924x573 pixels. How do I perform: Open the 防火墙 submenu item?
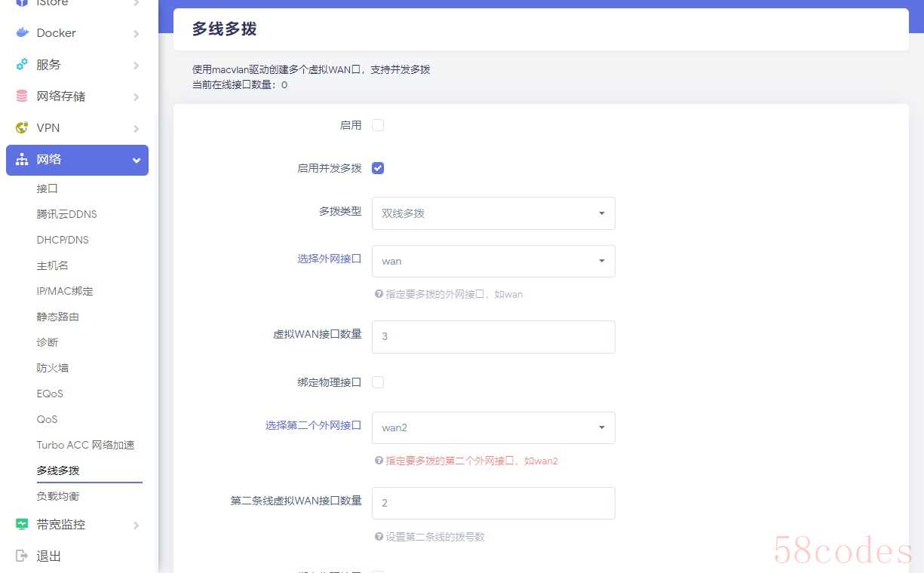tap(52, 368)
